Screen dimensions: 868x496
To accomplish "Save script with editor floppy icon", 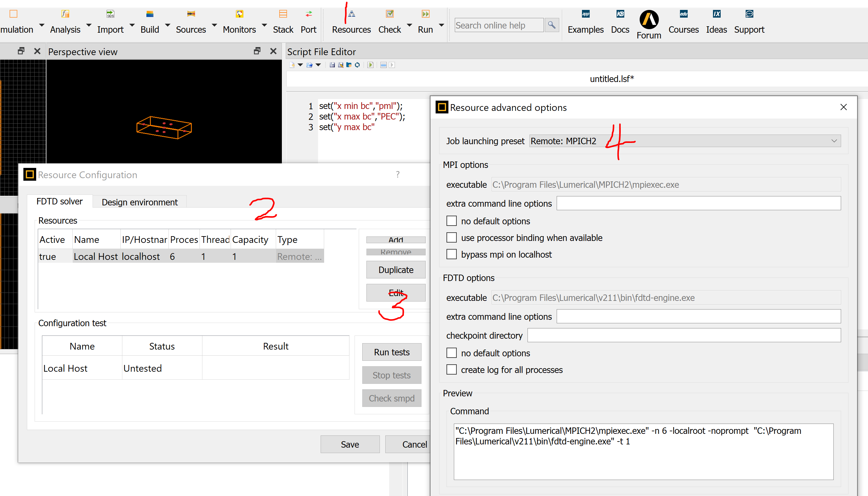I will click(x=332, y=65).
